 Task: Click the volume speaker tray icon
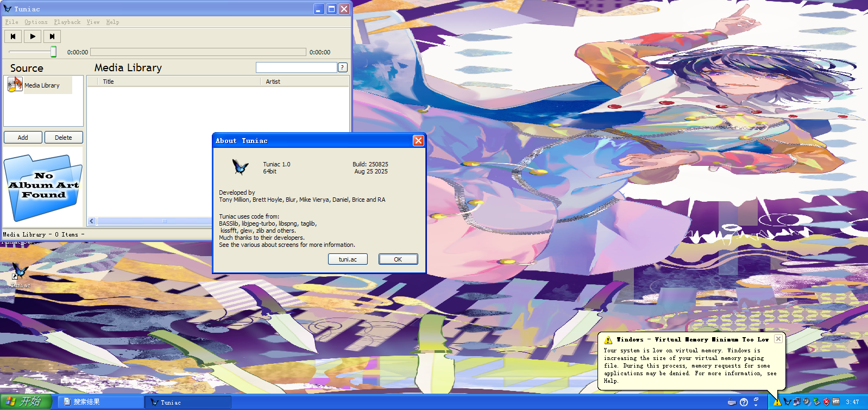[x=807, y=402]
